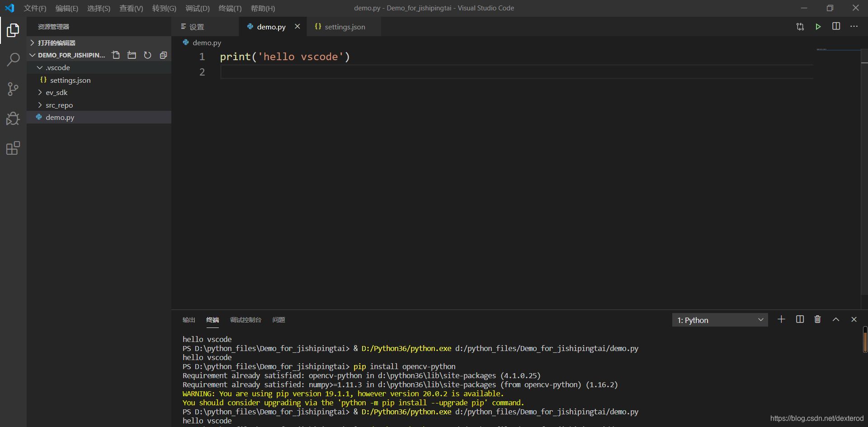Maximize terminal panel with up chevron
Image resolution: width=868 pixels, height=427 pixels.
[836, 319]
